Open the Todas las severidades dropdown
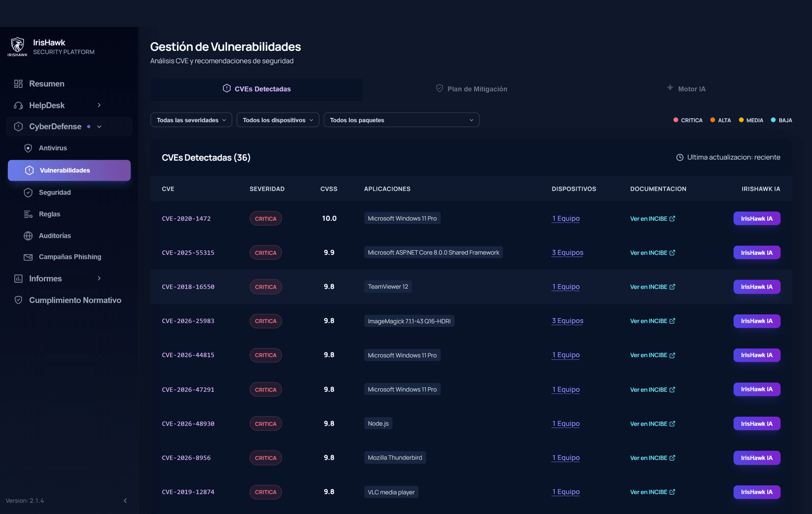812x514 pixels. tap(191, 120)
